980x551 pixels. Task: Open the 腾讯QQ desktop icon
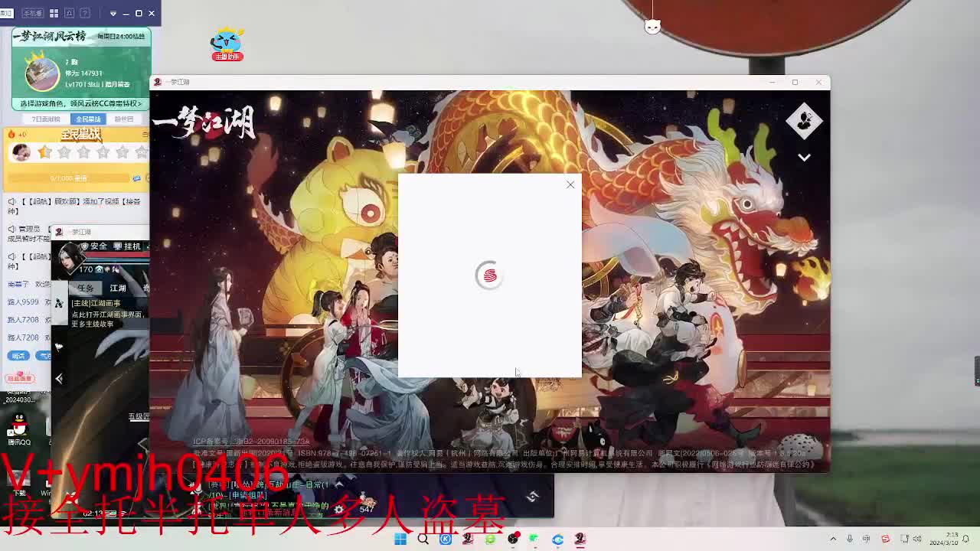coord(19,429)
